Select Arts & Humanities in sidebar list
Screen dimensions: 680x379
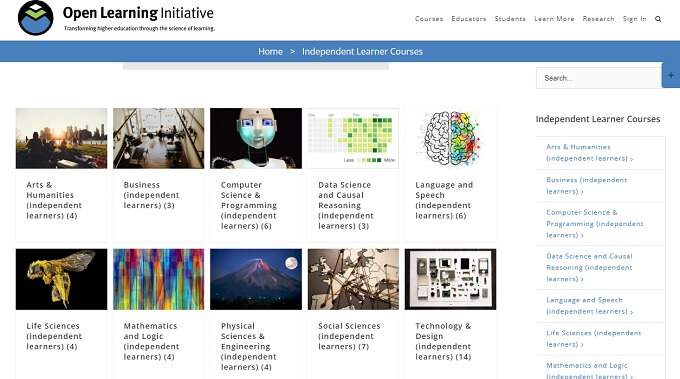pyautogui.click(x=589, y=153)
